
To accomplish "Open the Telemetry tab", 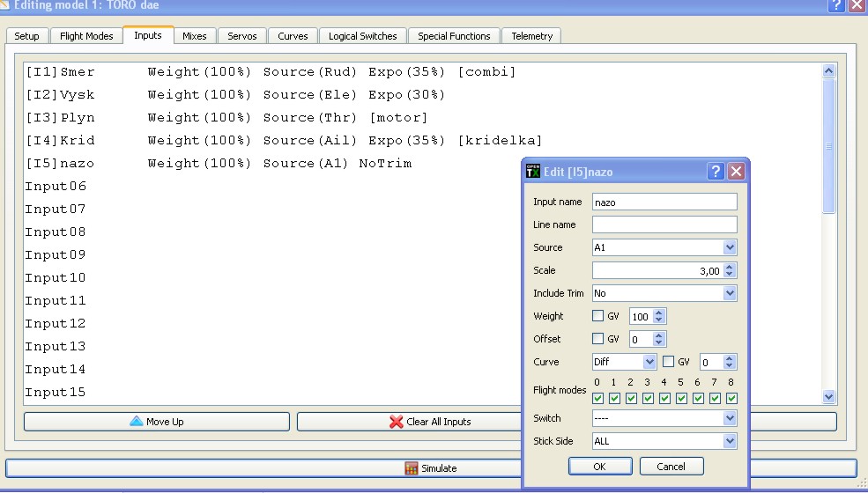I will click(x=531, y=36).
